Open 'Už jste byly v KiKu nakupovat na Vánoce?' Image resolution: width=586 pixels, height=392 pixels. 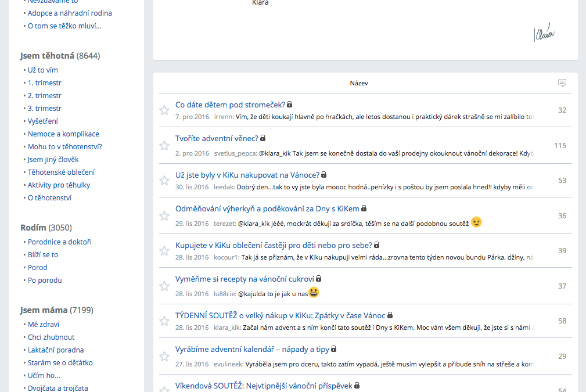pos(247,175)
